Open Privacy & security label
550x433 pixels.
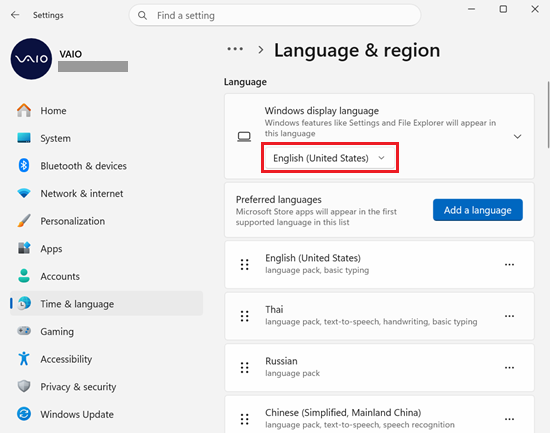[x=78, y=387]
